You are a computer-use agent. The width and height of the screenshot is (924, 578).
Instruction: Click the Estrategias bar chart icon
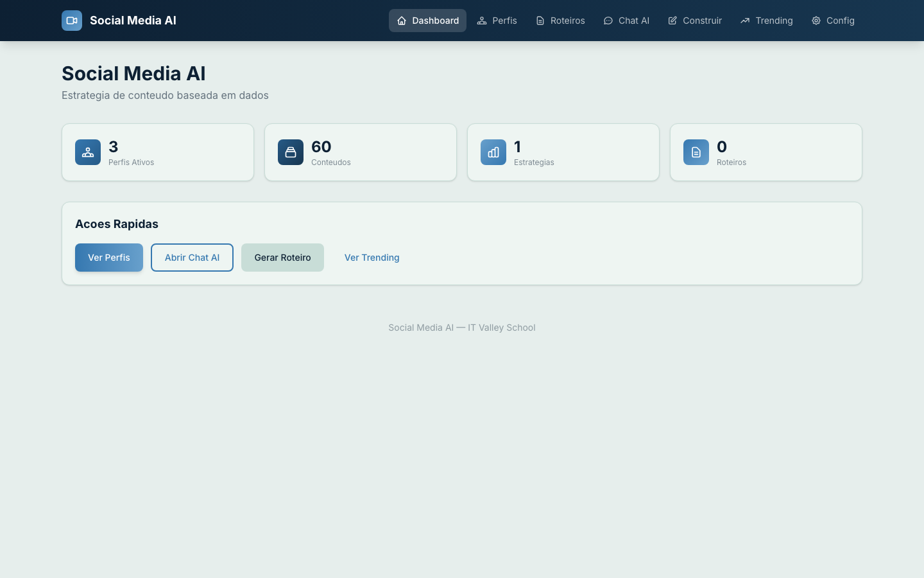[493, 152]
